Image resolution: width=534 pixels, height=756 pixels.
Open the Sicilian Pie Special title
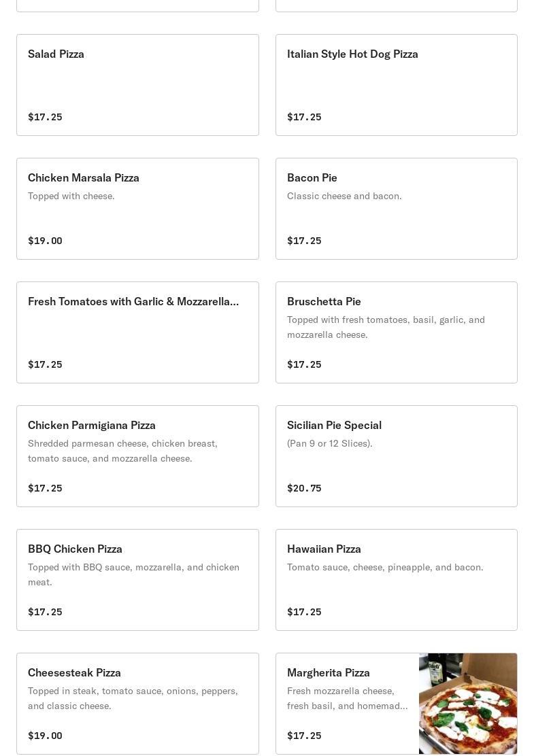[334, 425]
